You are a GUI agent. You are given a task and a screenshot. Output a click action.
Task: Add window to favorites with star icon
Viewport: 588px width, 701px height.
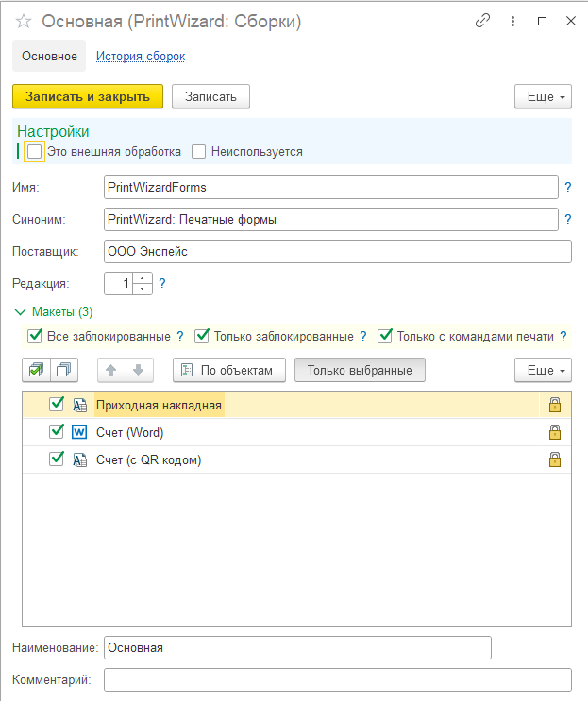(x=24, y=21)
